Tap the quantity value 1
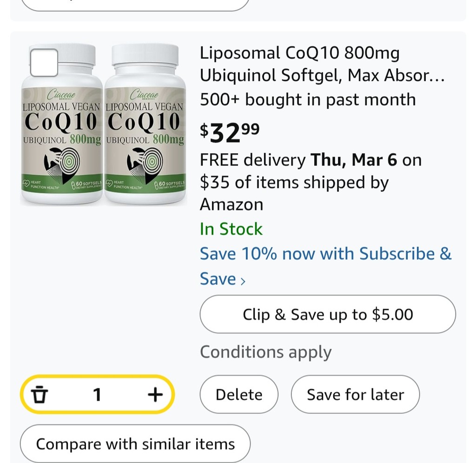The image size is (476, 463). (97, 394)
